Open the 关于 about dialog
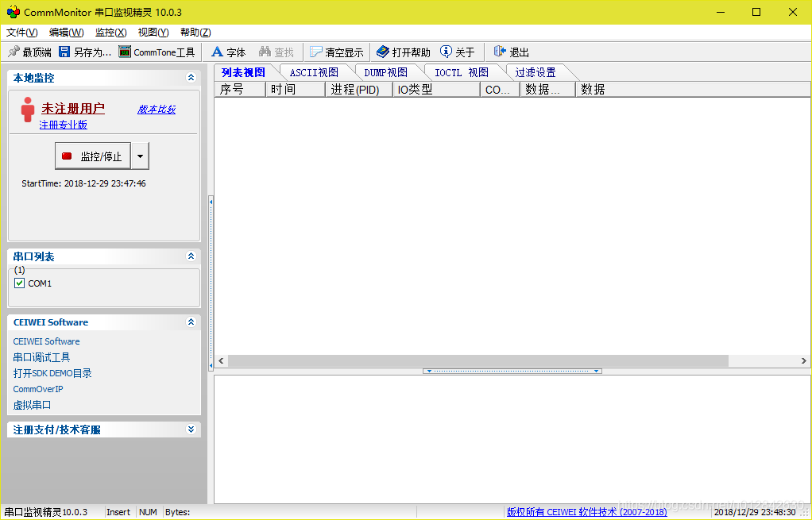812x520 pixels. point(458,52)
